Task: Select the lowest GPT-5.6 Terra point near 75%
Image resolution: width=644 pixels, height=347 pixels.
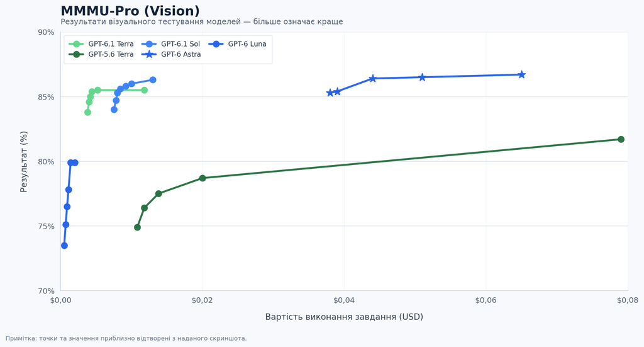Action: pos(138,227)
